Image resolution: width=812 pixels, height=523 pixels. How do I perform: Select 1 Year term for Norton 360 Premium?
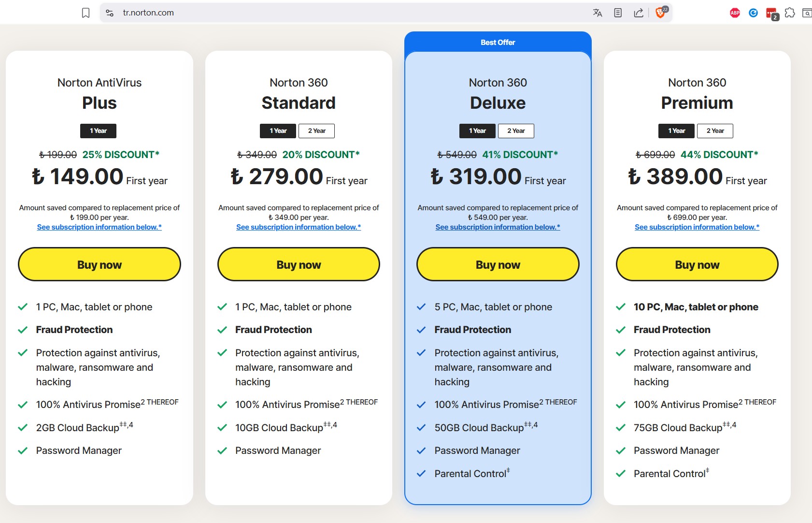coord(676,131)
